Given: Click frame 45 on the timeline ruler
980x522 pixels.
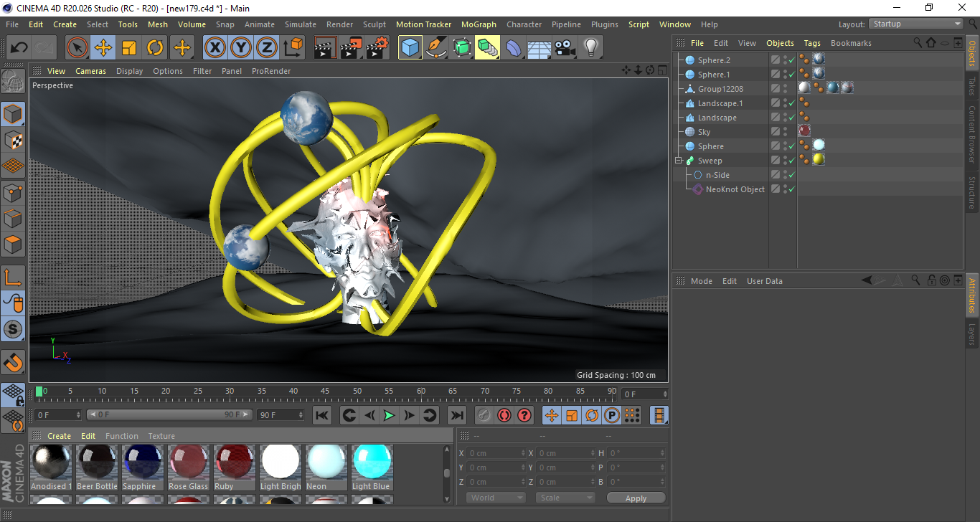Looking at the screenshot, I should (x=325, y=392).
